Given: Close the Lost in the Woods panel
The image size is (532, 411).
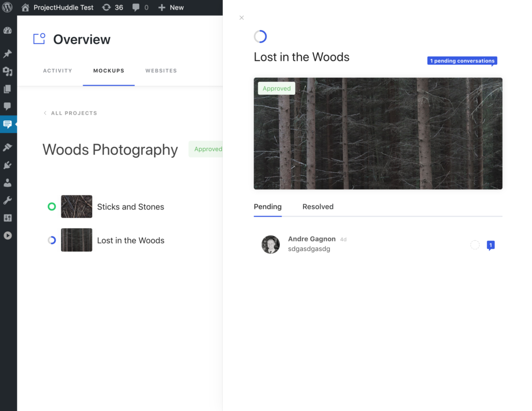Looking at the screenshot, I should click(242, 18).
